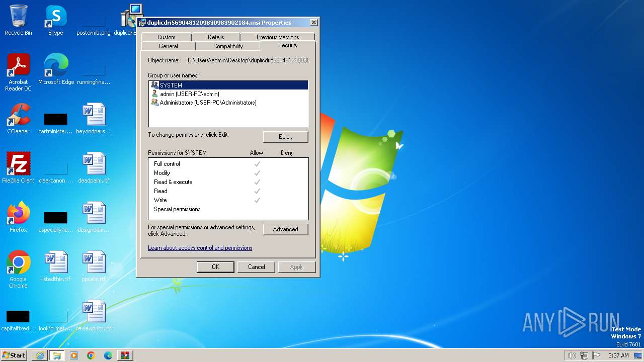This screenshot has width=644, height=362.
Task: Click Modify Allow checkmark
Action: click(257, 173)
